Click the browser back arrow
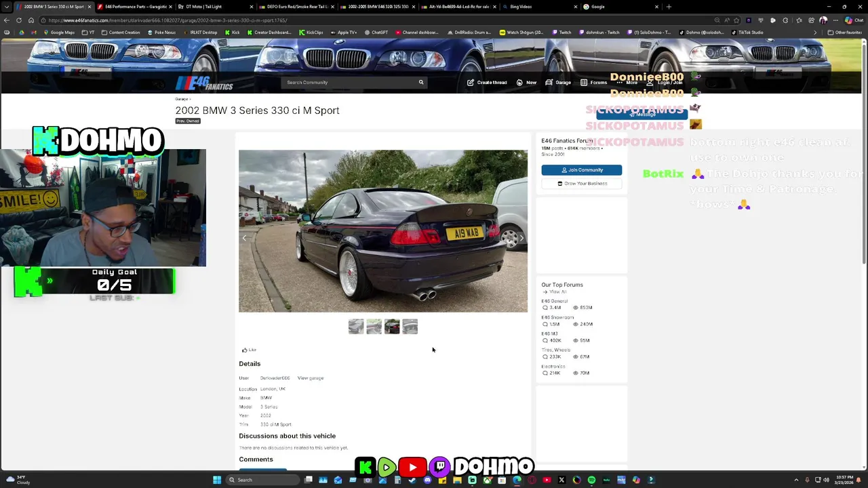Viewport: 868px width, 488px height. tap(7, 20)
